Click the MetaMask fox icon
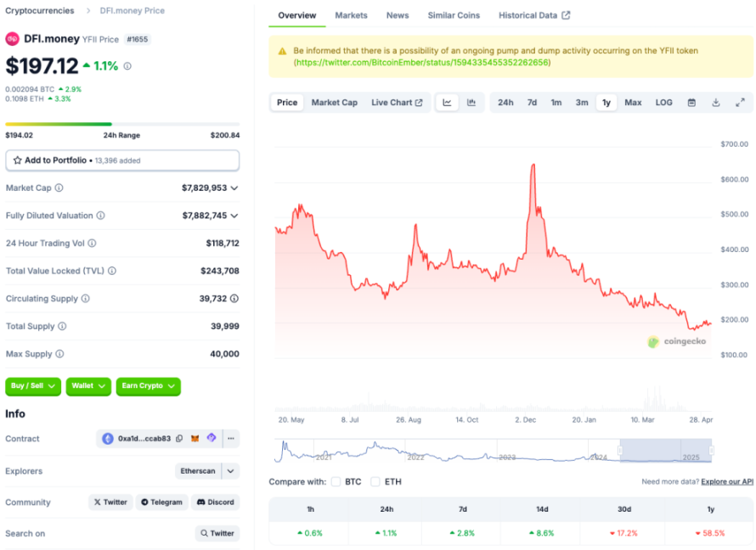 (x=195, y=439)
